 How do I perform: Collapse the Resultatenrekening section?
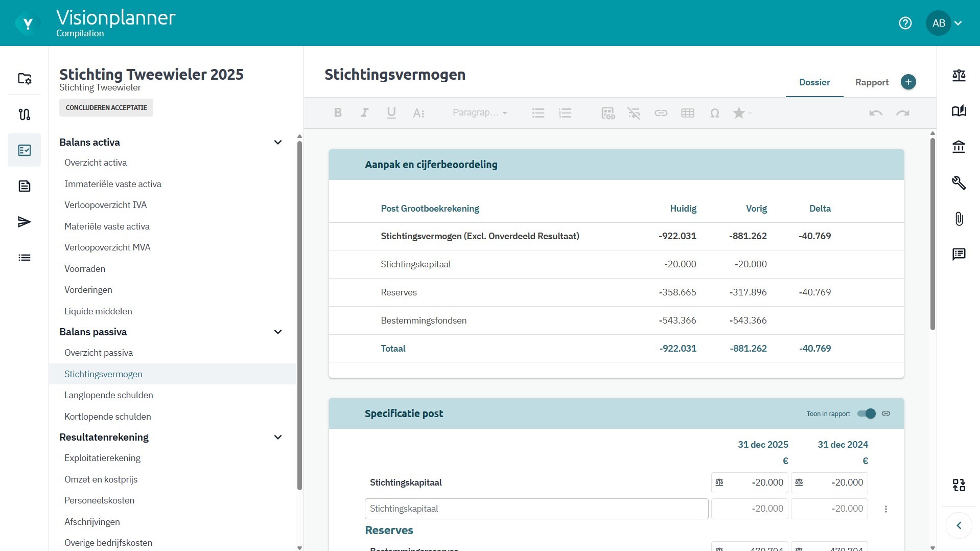278,437
